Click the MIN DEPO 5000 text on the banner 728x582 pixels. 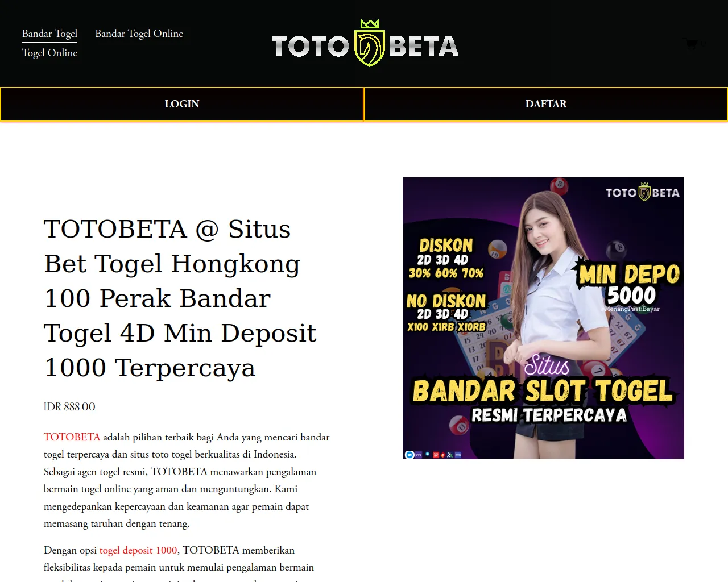click(629, 284)
